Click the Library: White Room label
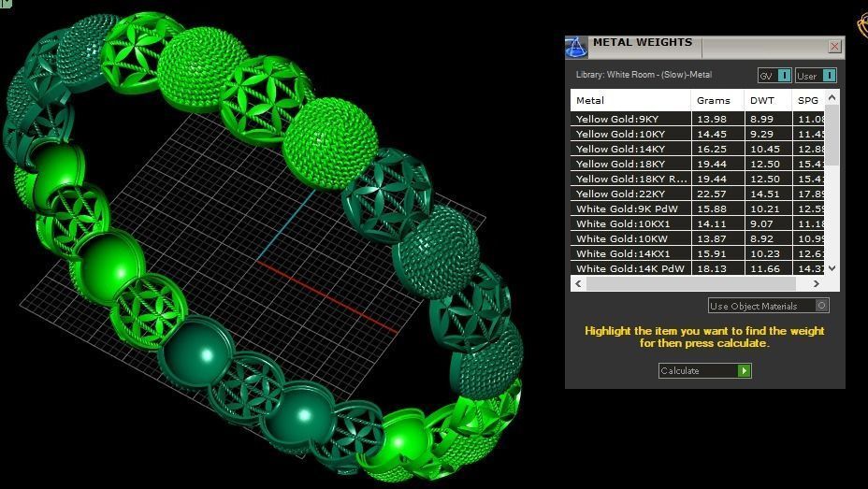Screen dimensions: 868x489 [x=644, y=74]
